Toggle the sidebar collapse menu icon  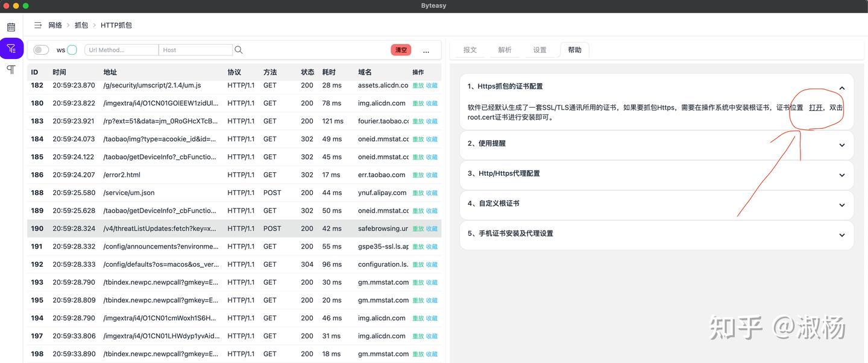point(37,25)
